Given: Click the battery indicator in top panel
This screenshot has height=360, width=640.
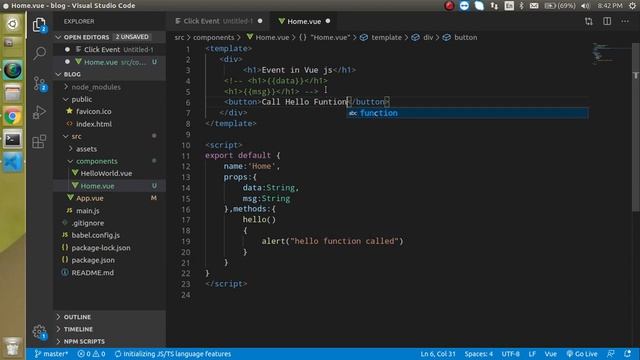Looking at the screenshot, I should 560,6.
